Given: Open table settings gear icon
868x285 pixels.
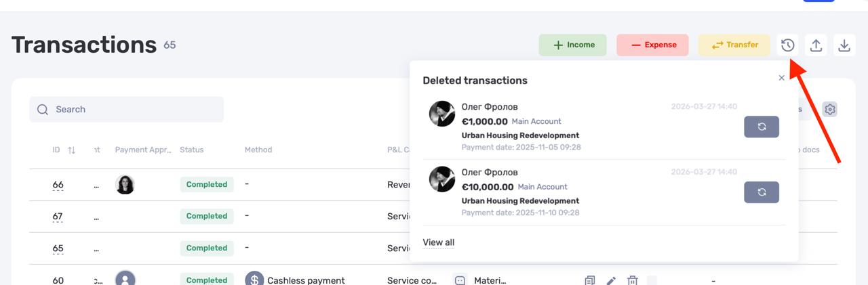Looking at the screenshot, I should pyautogui.click(x=830, y=109).
